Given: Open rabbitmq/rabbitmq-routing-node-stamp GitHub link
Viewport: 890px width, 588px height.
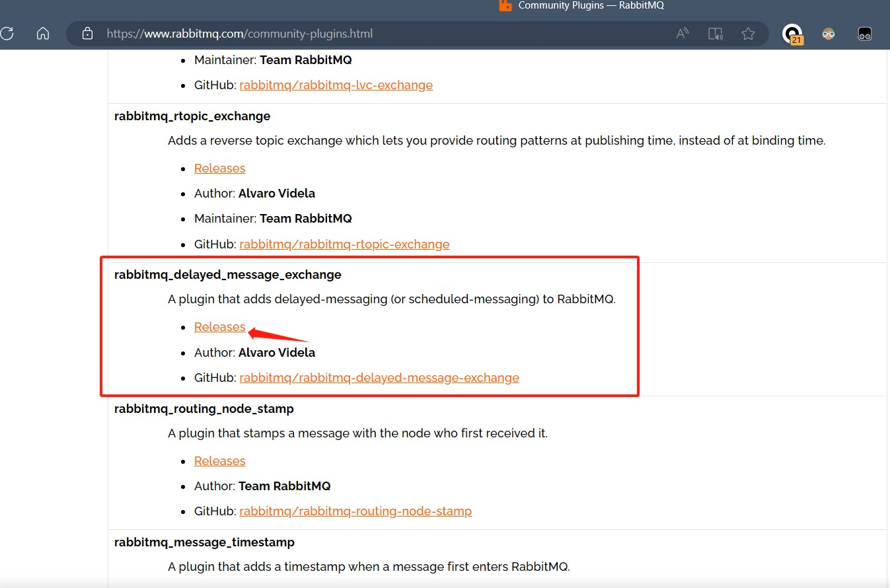Looking at the screenshot, I should pyautogui.click(x=355, y=511).
